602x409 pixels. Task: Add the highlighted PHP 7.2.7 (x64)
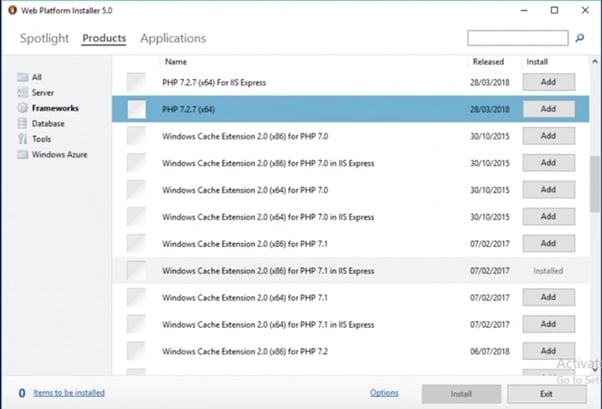(x=548, y=109)
